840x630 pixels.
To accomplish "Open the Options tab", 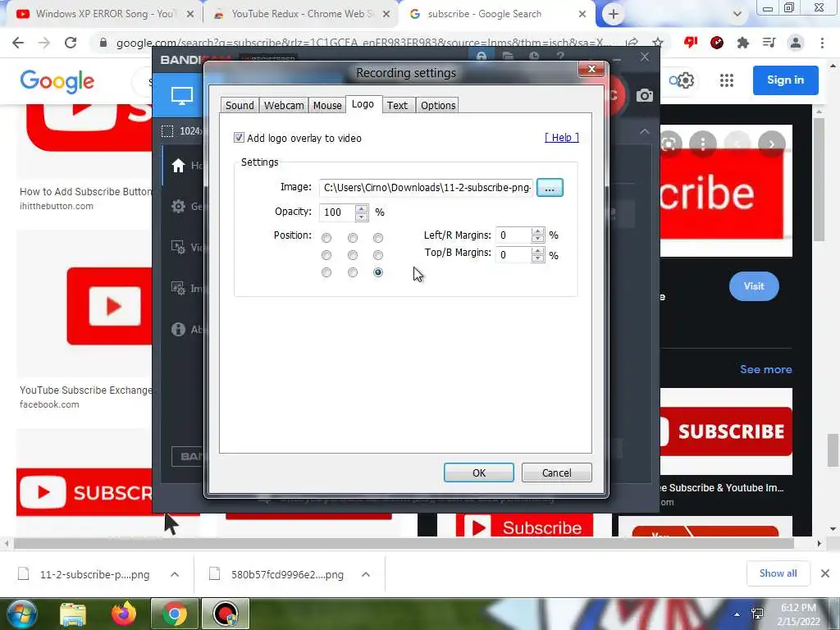I will point(438,106).
